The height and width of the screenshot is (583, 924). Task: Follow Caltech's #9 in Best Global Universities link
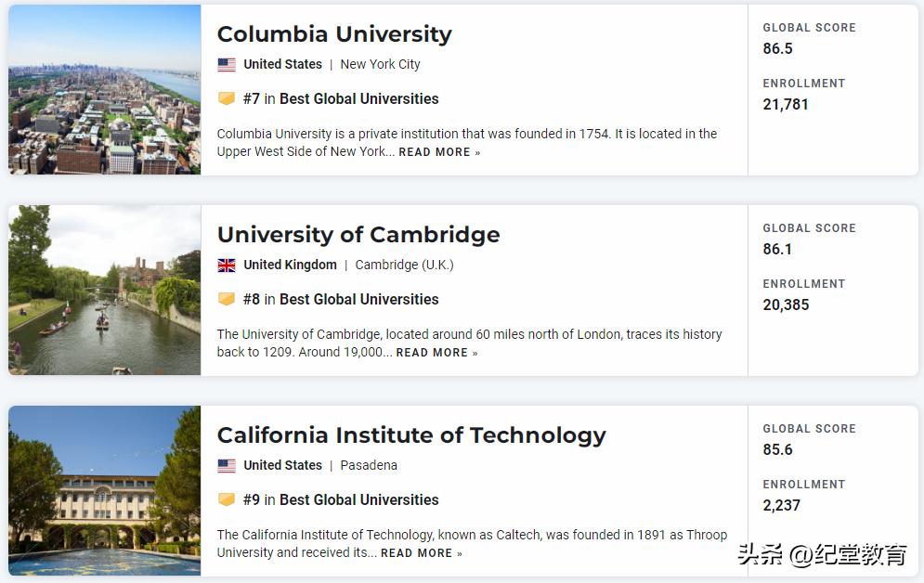tap(341, 499)
